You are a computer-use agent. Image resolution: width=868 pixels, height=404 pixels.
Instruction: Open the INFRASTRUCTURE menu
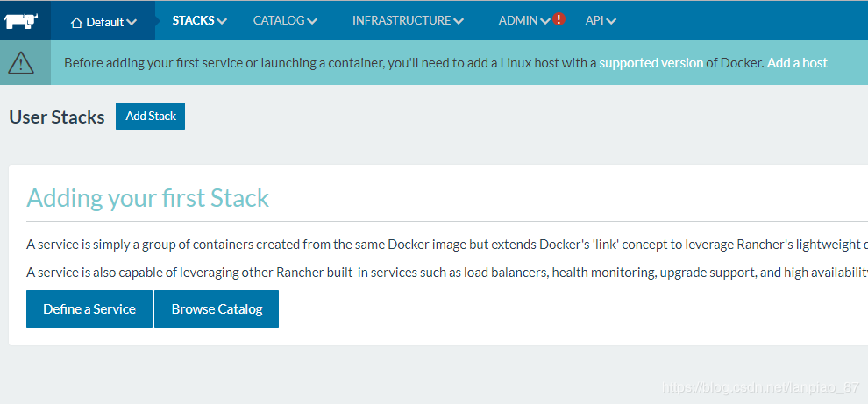point(402,20)
